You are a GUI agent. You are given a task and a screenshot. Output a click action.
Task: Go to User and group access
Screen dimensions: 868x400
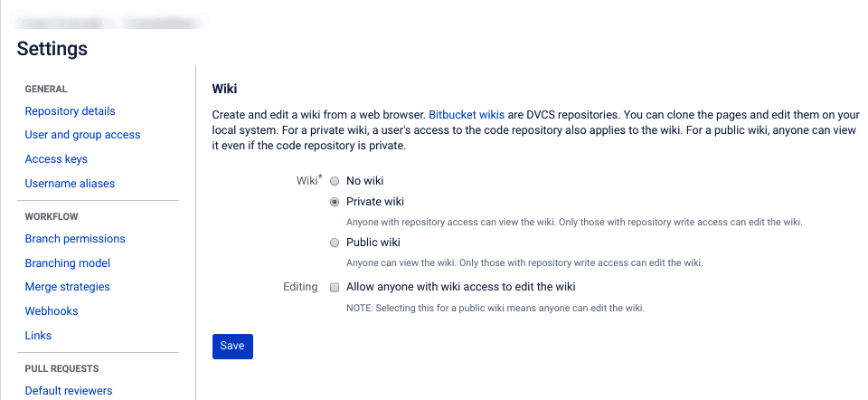[x=83, y=135]
